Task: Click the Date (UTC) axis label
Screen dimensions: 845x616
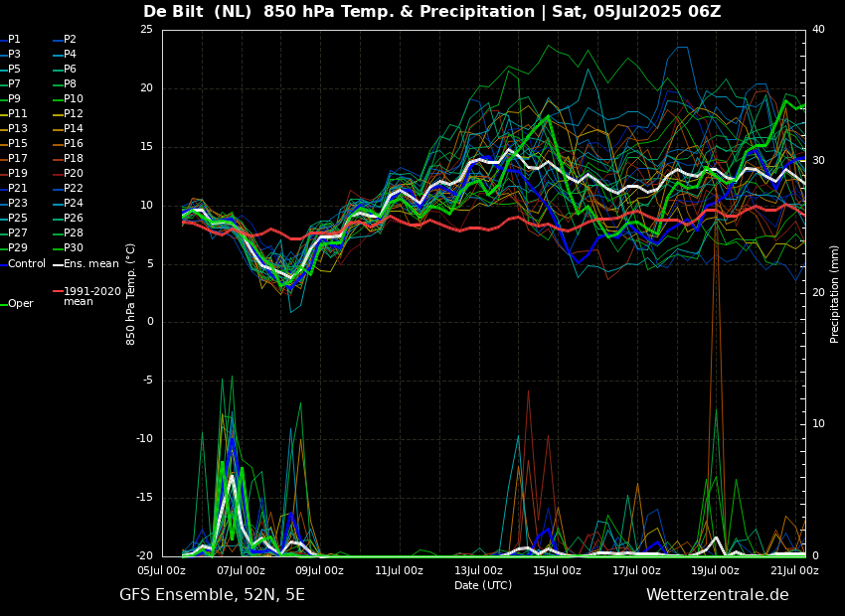Action: coord(483,586)
